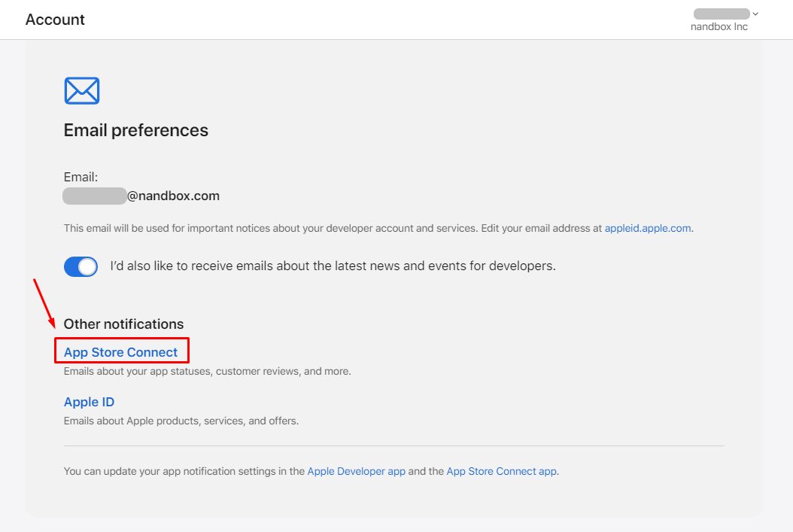Screen dimensions: 793x532
Task: Click the Email preferences section heading
Action: (135, 129)
